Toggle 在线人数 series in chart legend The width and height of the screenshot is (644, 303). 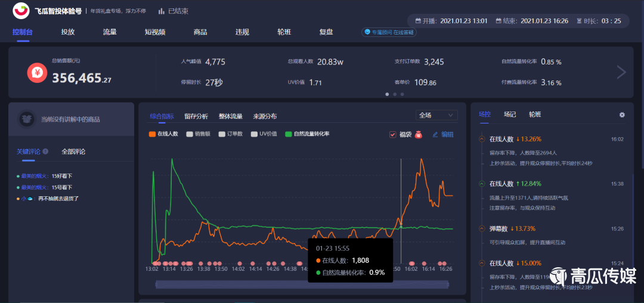(163, 134)
